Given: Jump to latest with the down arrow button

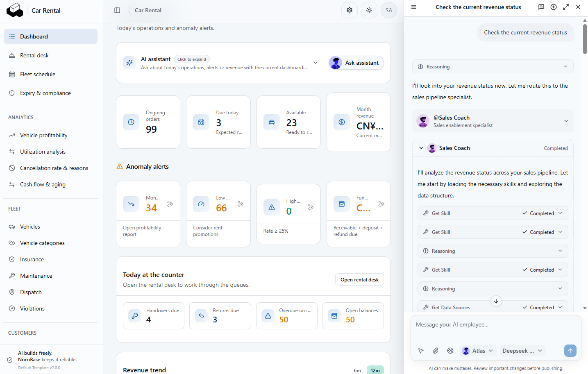Looking at the screenshot, I should pyautogui.click(x=496, y=301).
